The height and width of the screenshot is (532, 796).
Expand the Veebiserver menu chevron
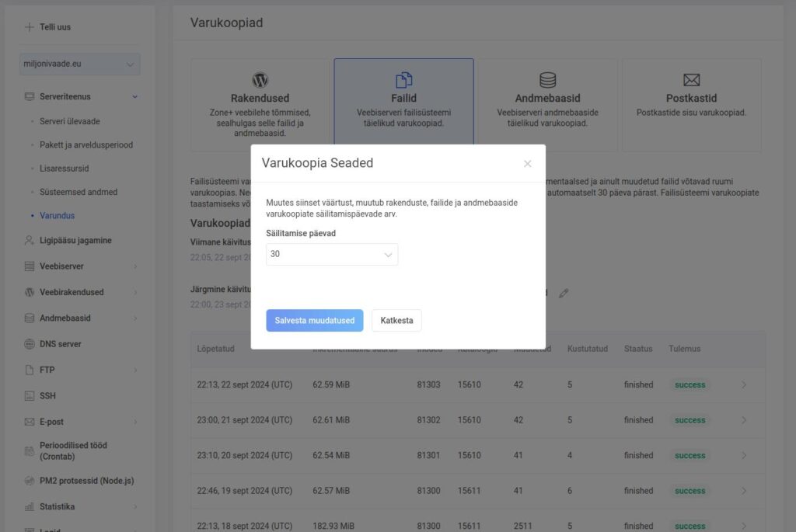(x=135, y=266)
